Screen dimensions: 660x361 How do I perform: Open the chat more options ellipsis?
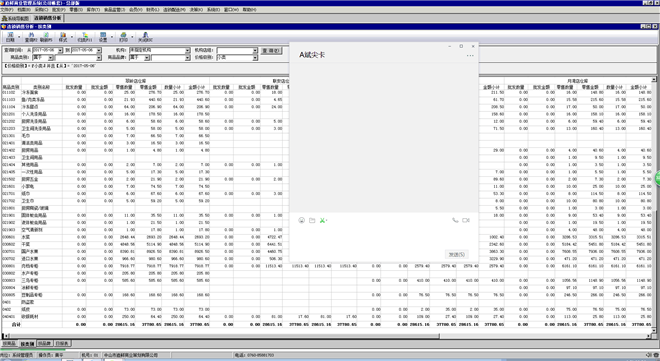[x=470, y=56]
